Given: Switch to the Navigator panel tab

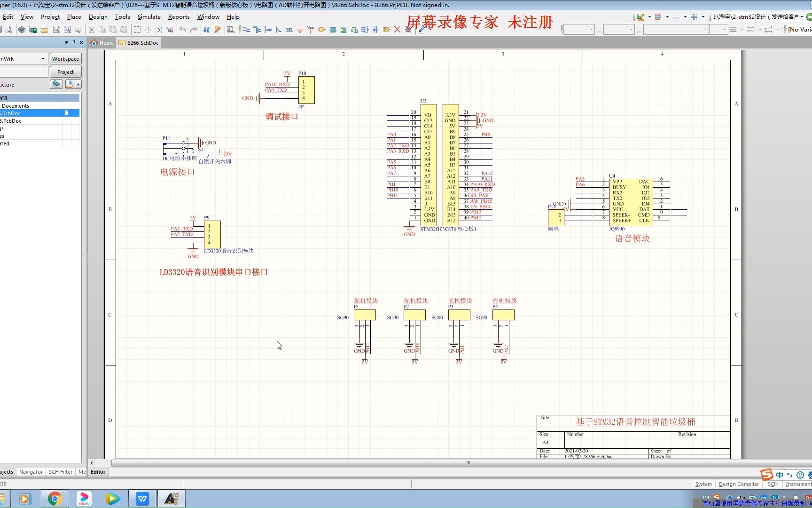Looking at the screenshot, I should [x=31, y=472].
